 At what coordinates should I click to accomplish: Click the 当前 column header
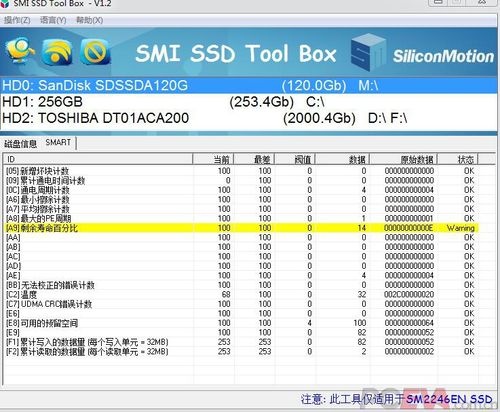pos(213,159)
